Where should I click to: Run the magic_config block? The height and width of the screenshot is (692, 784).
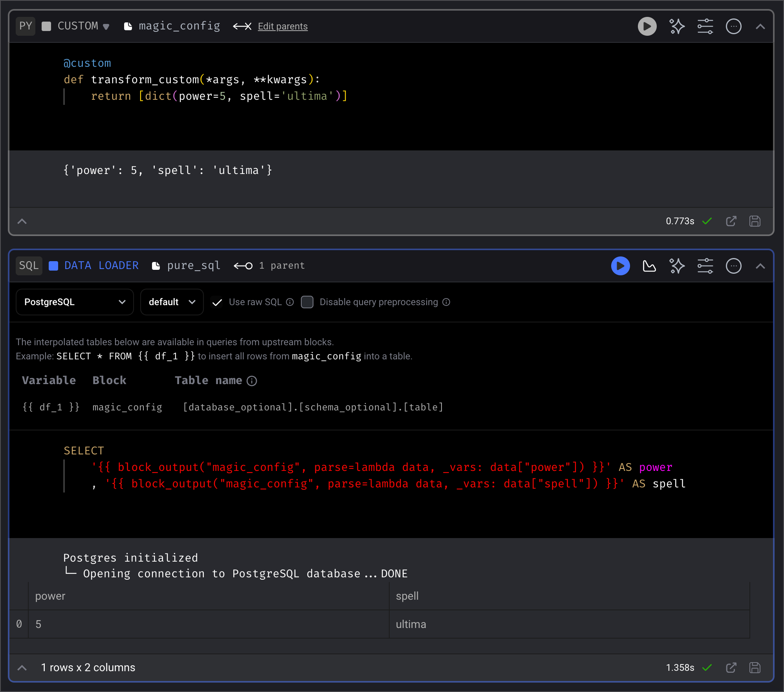pyautogui.click(x=647, y=26)
